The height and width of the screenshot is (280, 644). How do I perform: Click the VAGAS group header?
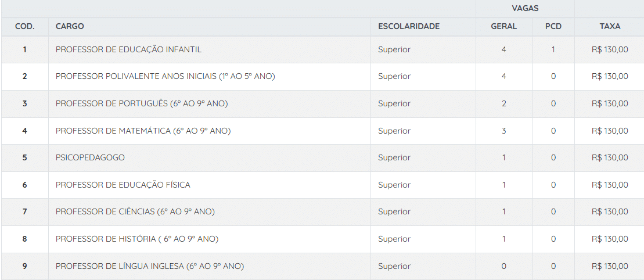[x=524, y=8]
